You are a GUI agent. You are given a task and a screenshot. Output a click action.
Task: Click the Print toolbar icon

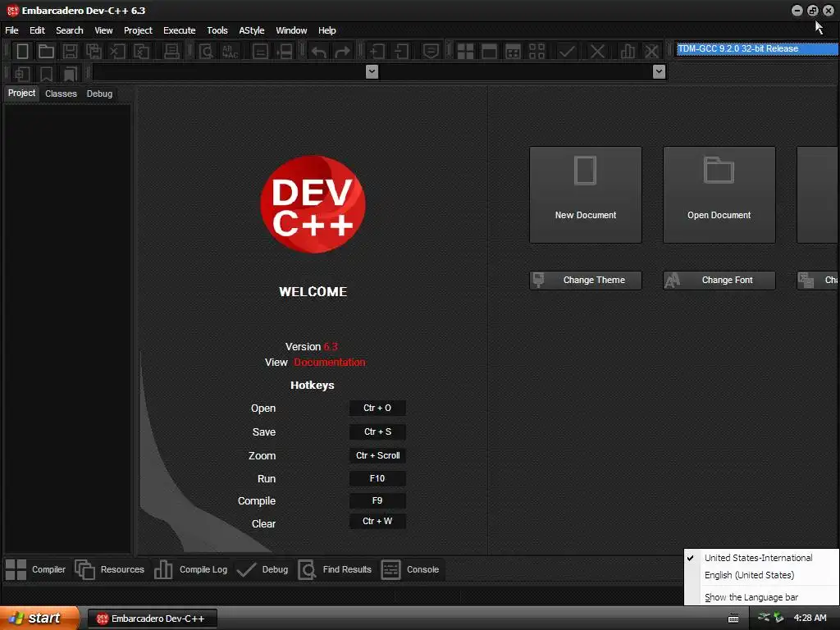point(171,52)
